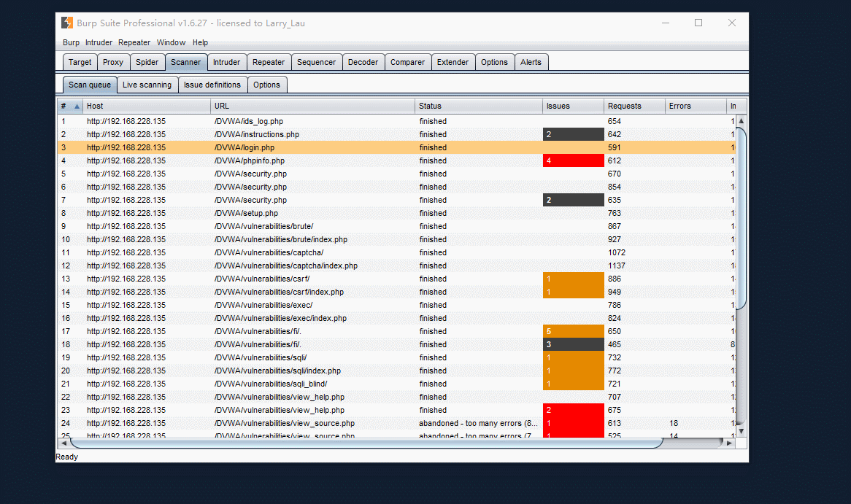Open the Burp menu
The height and width of the screenshot is (504, 851).
(71, 42)
